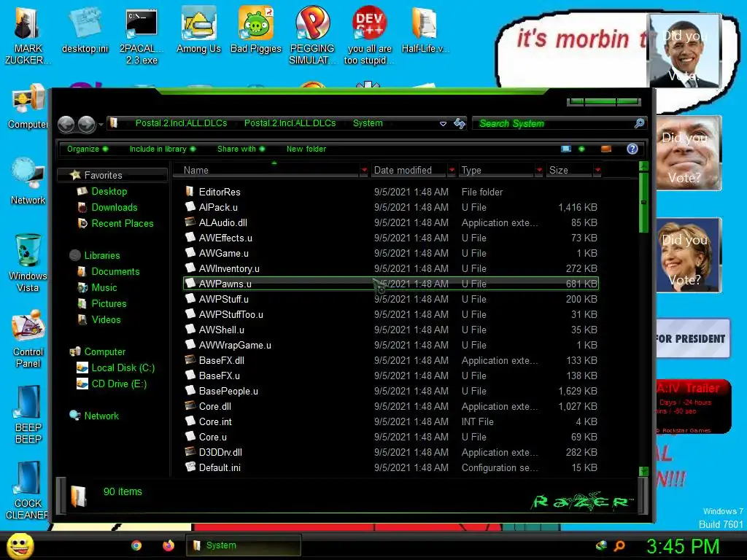747x560 pixels.
Task: Open the Start menu smiley button
Action: coord(20,546)
